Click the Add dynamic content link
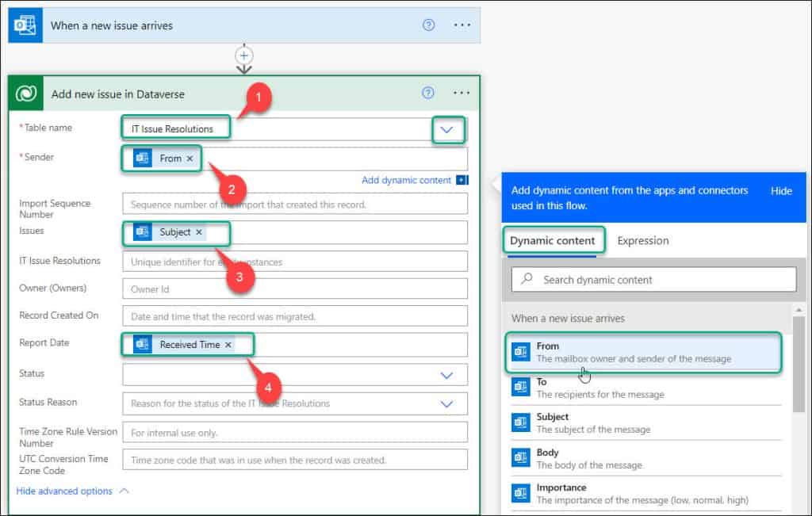 [406, 180]
